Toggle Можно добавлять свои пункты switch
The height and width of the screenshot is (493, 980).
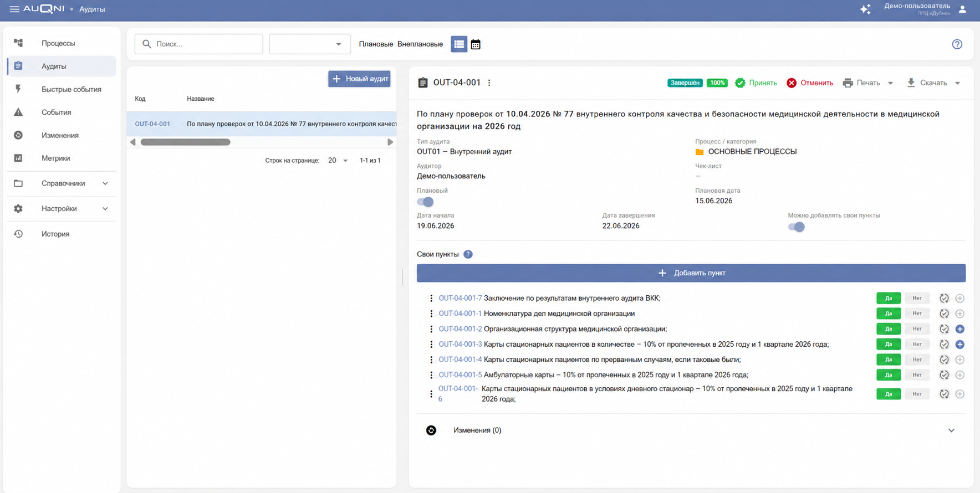[797, 227]
